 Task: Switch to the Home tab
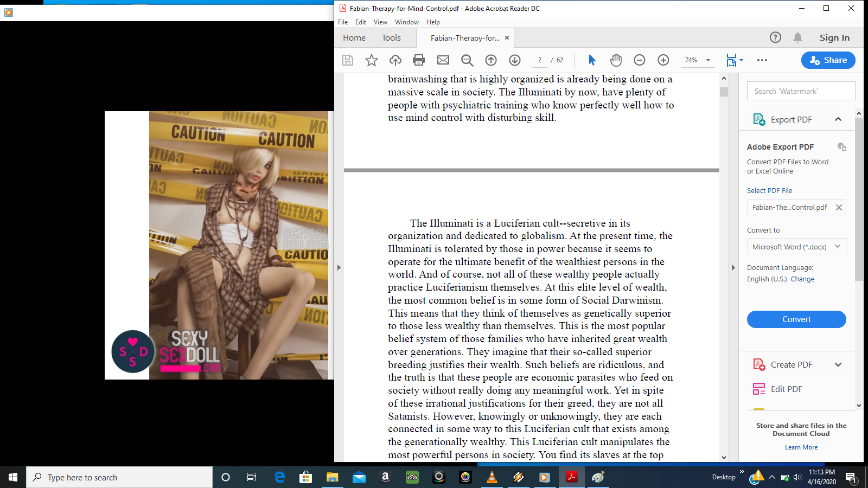[354, 38]
